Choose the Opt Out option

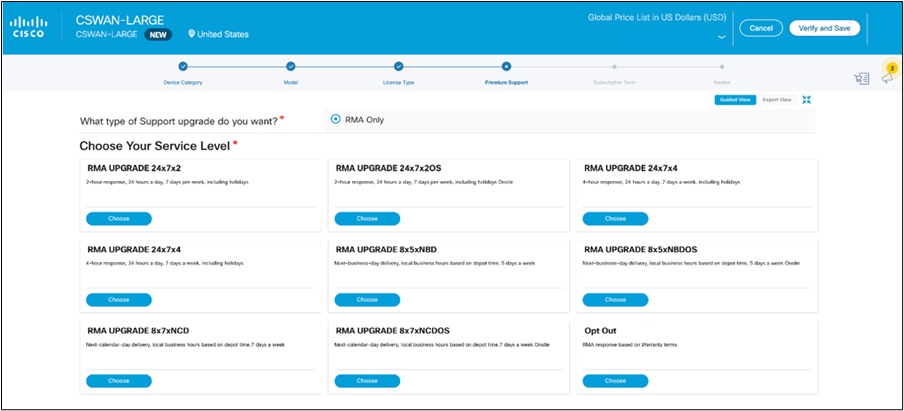pos(615,381)
